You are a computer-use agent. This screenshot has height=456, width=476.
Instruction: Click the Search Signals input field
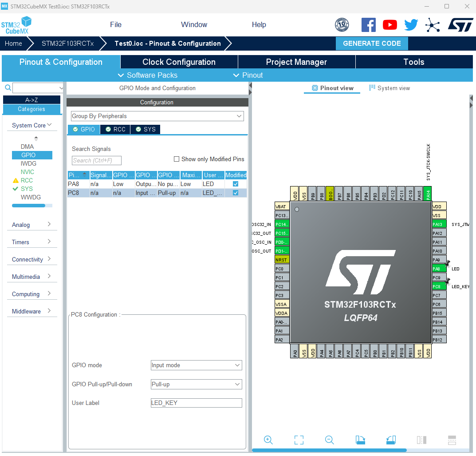[97, 160]
